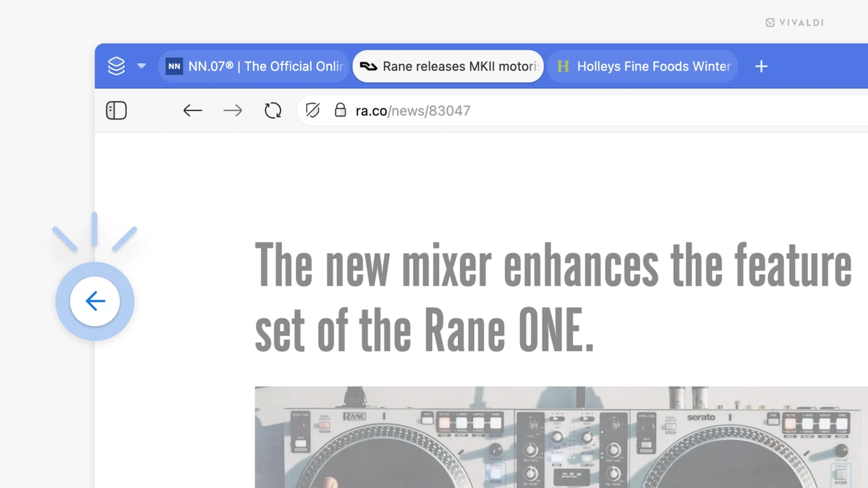Open a new tab with the plus button
Screen dimensions: 868x488
pyautogui.click(x=761, y=66)
